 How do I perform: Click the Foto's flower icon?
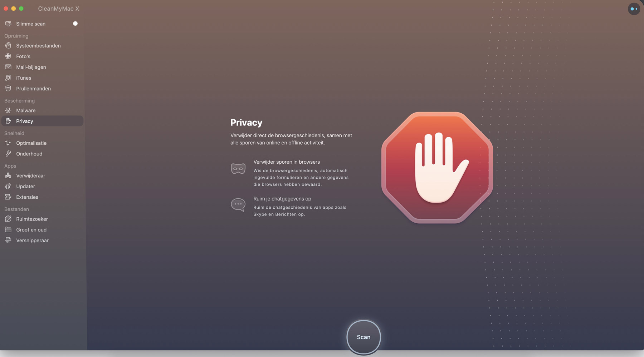coord(8,56)
